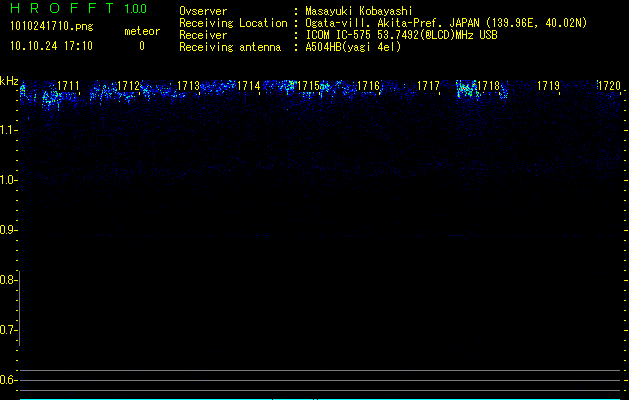629x400 pixels.
Task: Click the Receiver field label
Action: click(x=203, y=35)
